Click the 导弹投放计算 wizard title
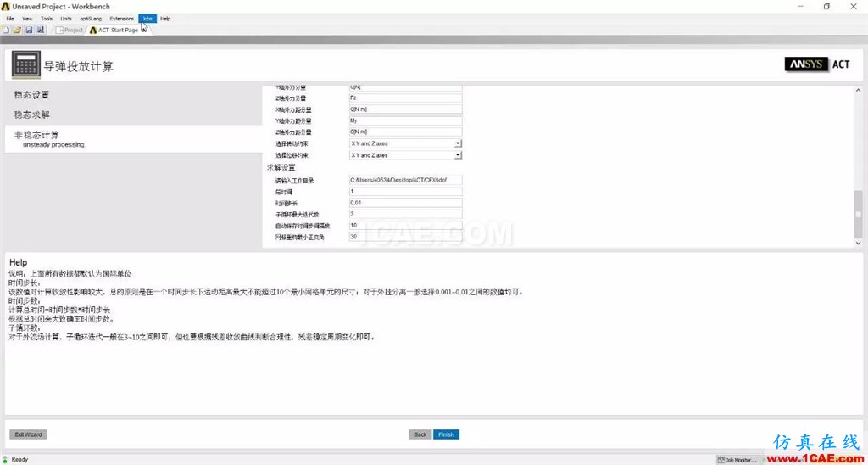 [x=79, y=66]
